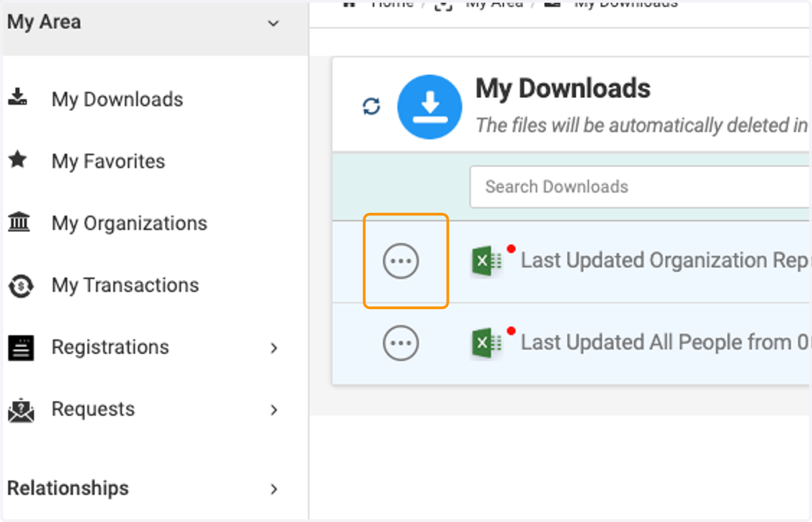The height and width of the screenshot is (522, 812).
Task: Open the ellipsis menu for Organization Report row
Action: (x=401, y=261)
